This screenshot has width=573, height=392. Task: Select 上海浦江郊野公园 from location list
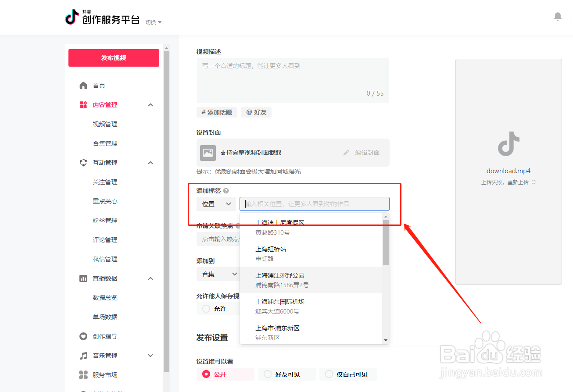tap(311, 280)
